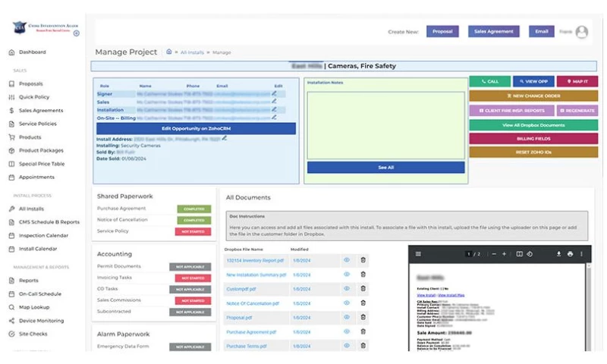Image resolution: width=607 pixels, height=364 pixels.
Task: Preview Proposal.pdf with eye icon
Action: click(x=347, y=318)
